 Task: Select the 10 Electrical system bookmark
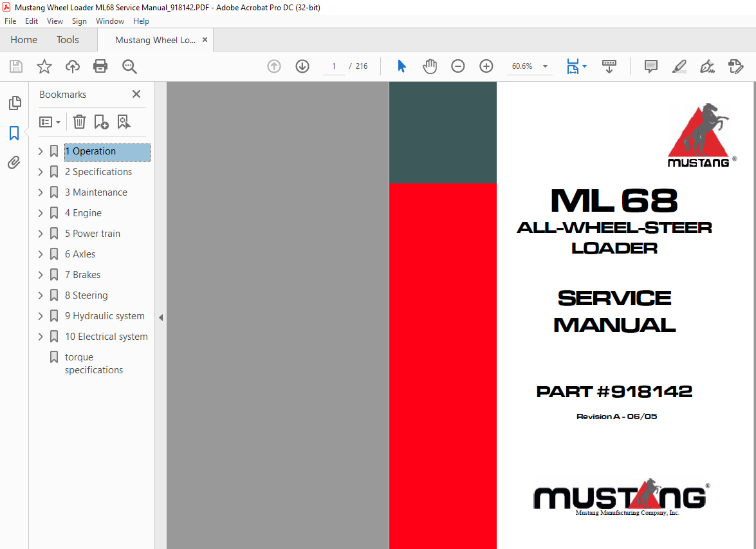tap(106, 337)
